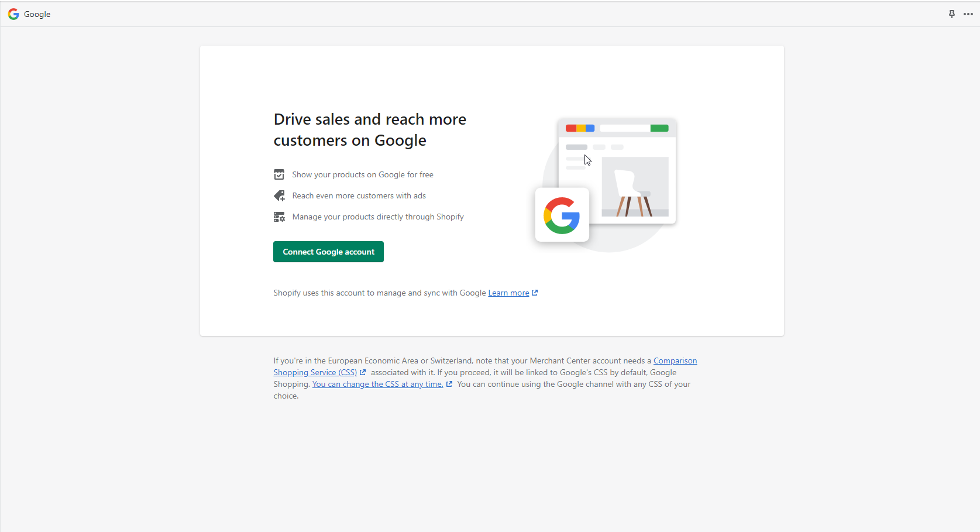Click the Connect Google account button

pos(328,252)
